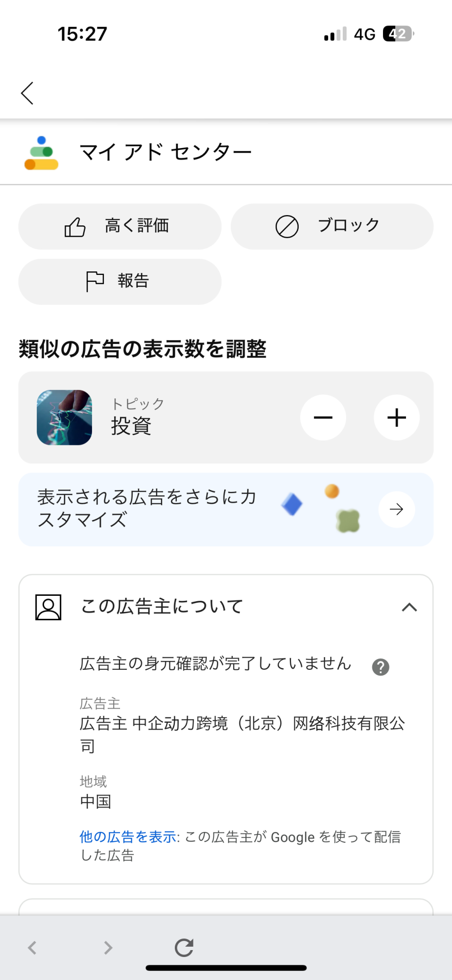Open the identity verification help question mark
The width and height of the screenshot is (452, 980).
point(381,667)
